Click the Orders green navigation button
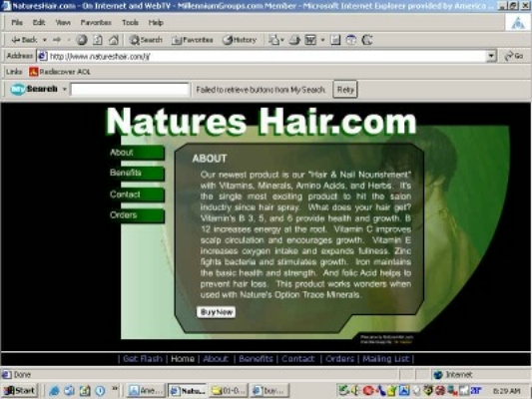Image resolution: width=532 pixels, height=399 pixels. tap(137, 215)
